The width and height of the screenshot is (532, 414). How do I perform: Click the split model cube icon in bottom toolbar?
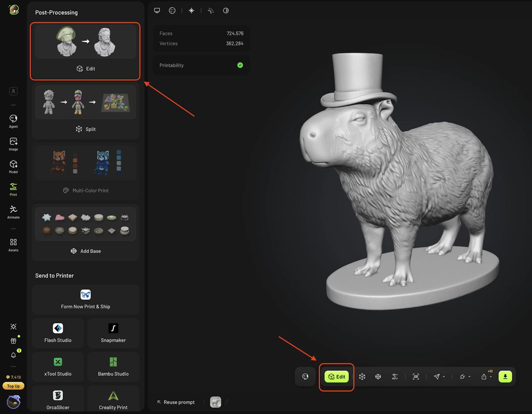point(362,377)
